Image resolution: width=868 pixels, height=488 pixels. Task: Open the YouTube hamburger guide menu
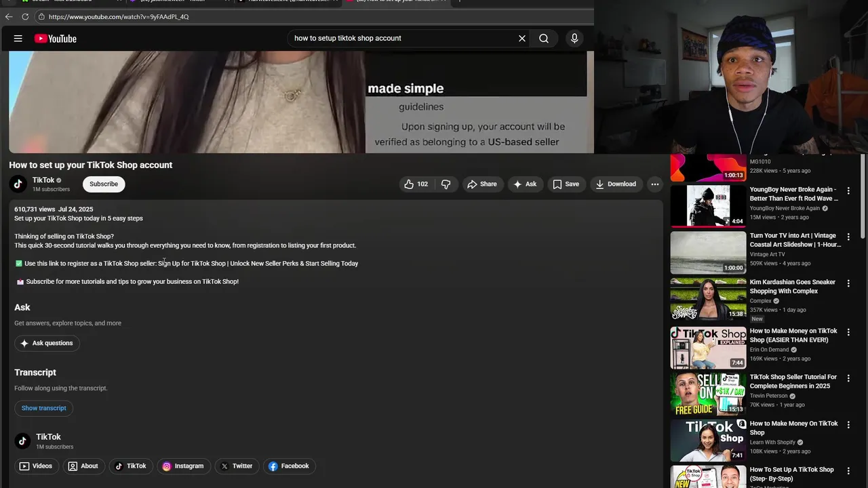(18, 39)
